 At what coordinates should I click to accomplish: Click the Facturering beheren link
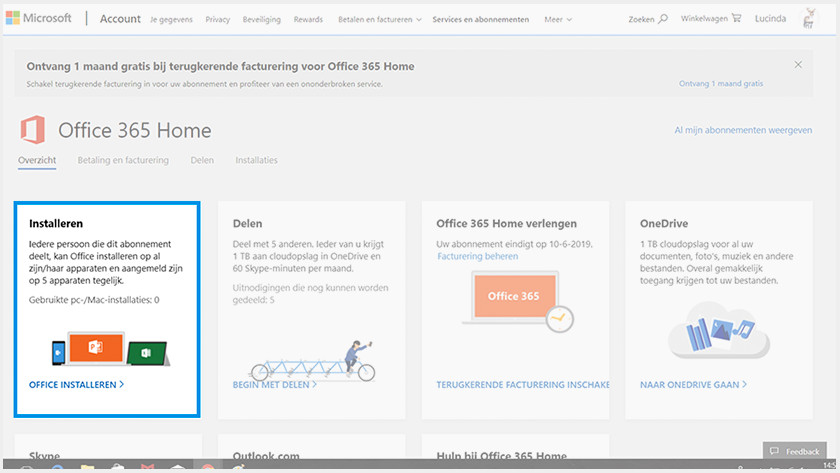(478, 256)
